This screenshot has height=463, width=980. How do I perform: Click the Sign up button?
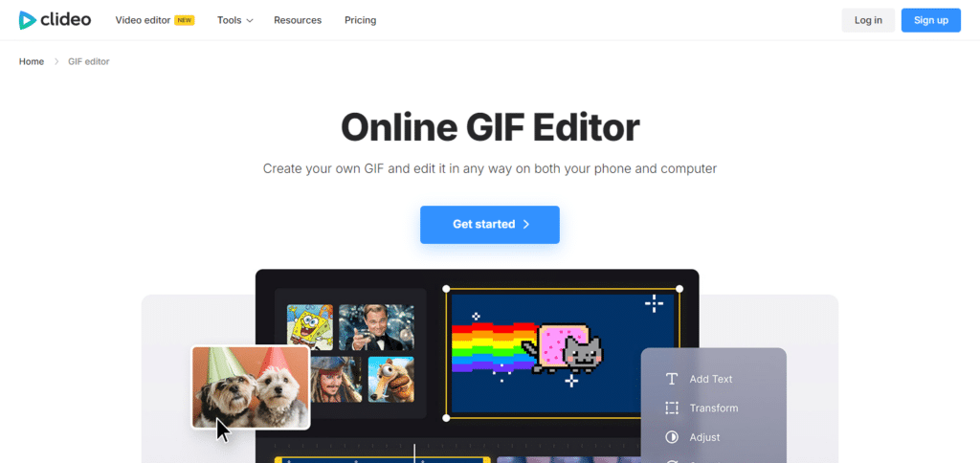click(930, 20)
